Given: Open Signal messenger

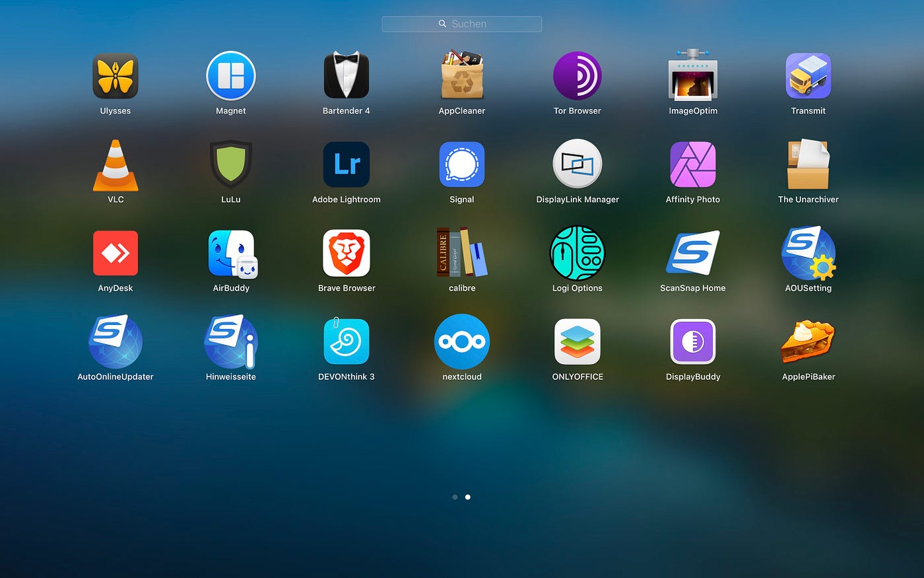Looking at the screenshot, I should click(x=462, y=164).
